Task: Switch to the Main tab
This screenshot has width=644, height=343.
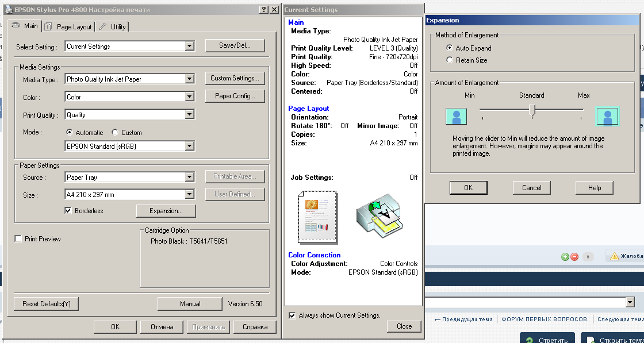Action: click(25, 26)
